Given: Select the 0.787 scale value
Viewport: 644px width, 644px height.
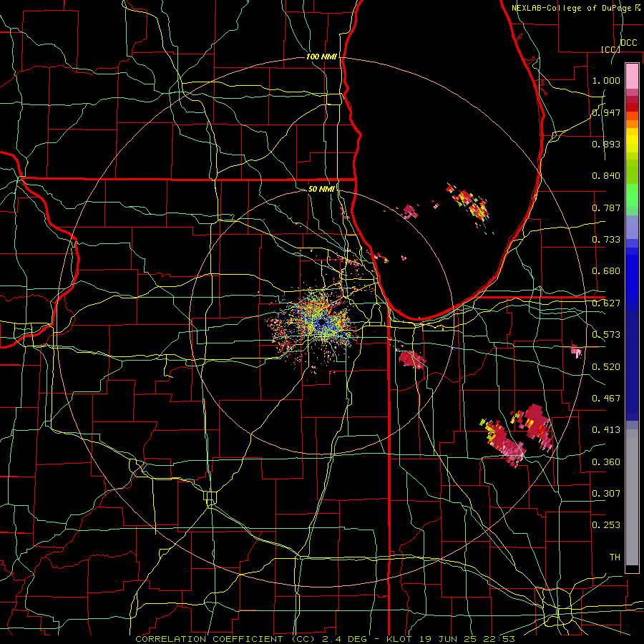Looking at the screenshot, I should coord(606,208).
